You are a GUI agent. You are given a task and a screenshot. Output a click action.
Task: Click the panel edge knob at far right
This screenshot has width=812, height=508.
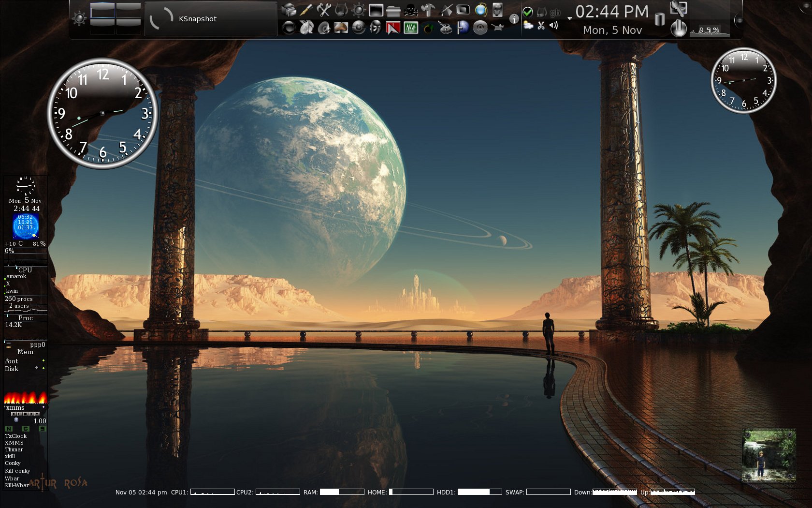pos(739,20)
